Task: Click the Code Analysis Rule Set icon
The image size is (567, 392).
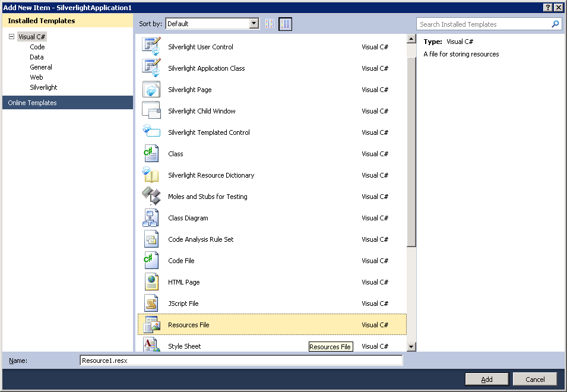Action: (151, 239)
